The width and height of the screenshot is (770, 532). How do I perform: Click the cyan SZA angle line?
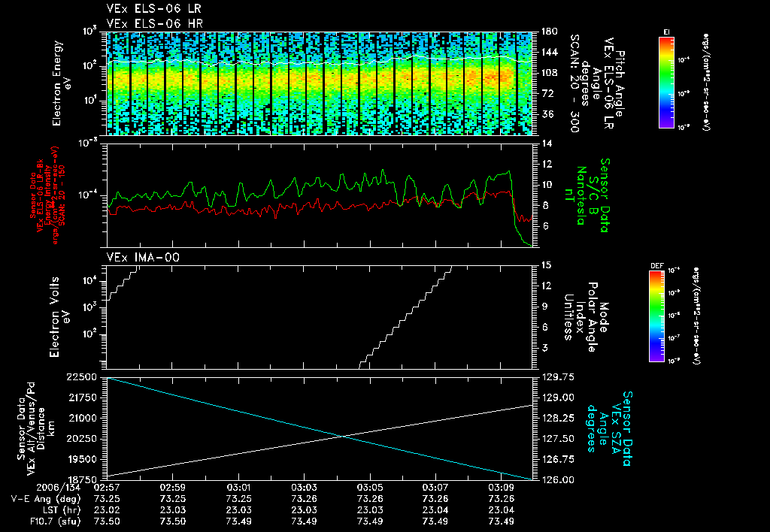(x=320, y=428)
